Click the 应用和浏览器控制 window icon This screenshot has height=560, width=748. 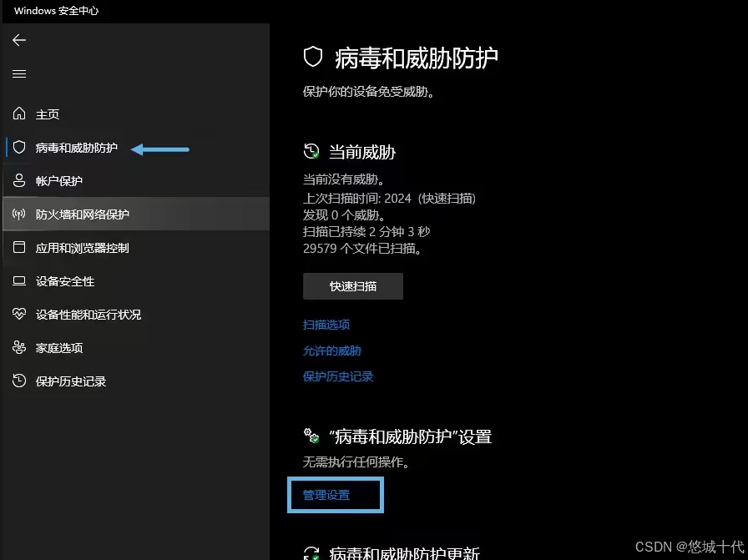click(x=19, y=247)
